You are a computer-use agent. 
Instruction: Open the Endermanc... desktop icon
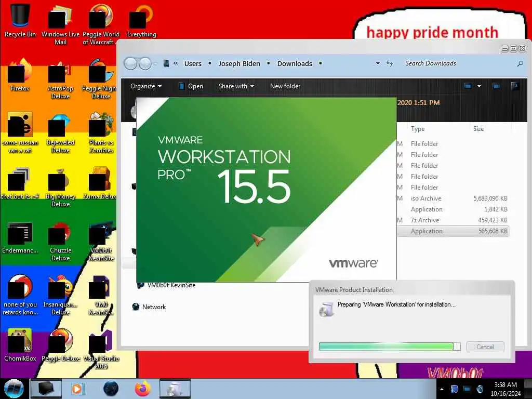pos(20,237)
